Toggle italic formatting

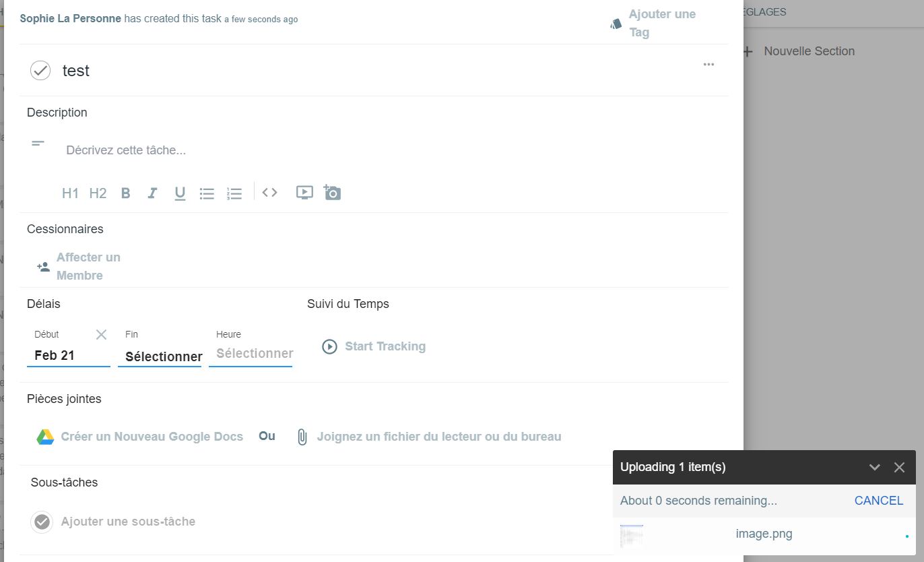(x=152, y=193)
